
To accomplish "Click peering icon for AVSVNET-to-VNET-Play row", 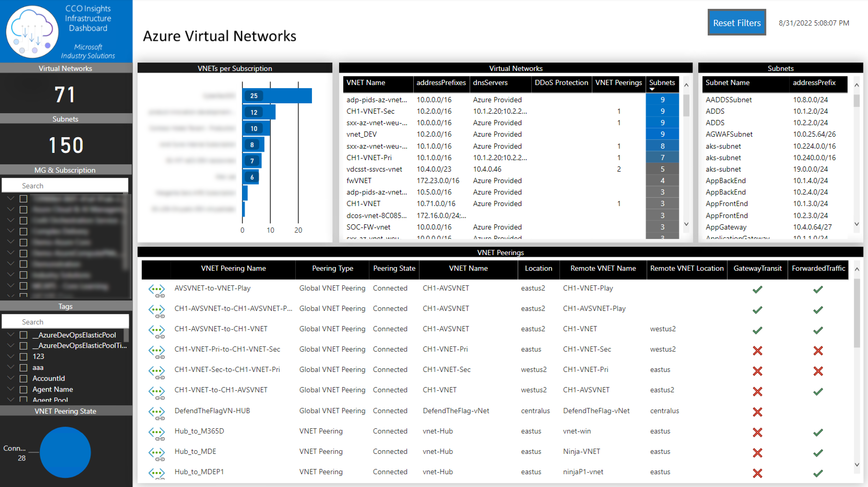I will click(x=157, y=291).
